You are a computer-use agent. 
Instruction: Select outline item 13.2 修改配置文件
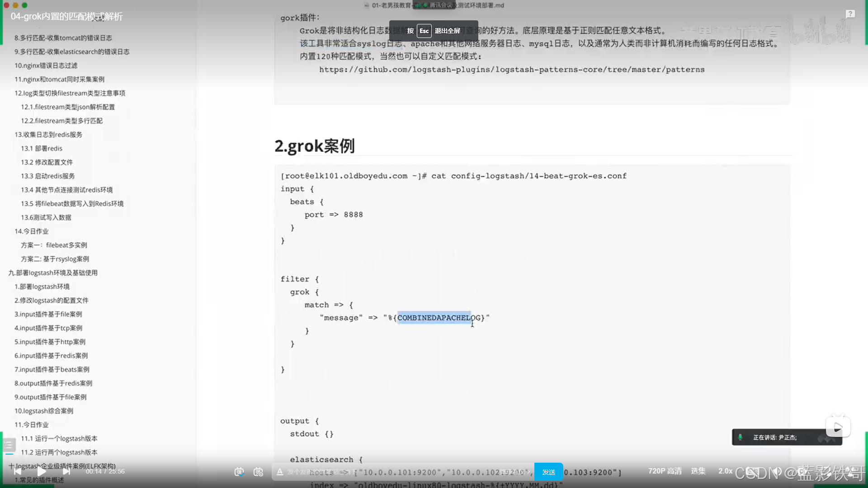[x=47, y=162]
